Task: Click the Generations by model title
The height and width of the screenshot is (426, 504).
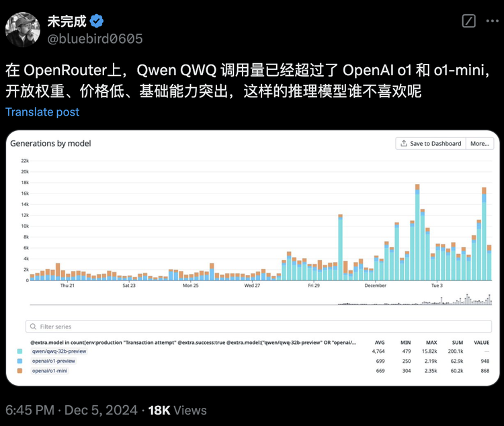Action: (50, 143)
